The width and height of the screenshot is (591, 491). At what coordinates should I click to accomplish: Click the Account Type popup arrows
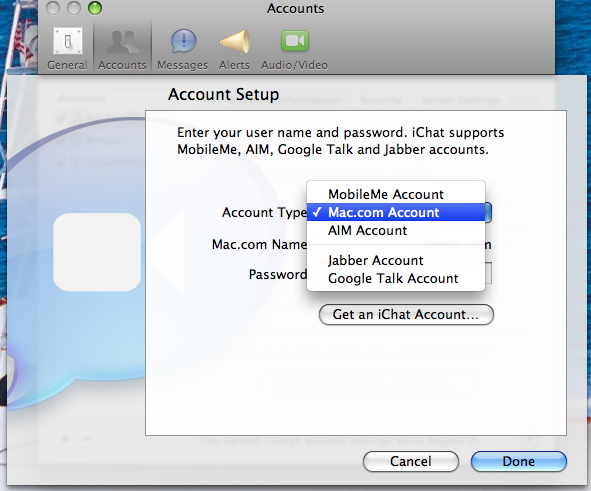(488, 212)
